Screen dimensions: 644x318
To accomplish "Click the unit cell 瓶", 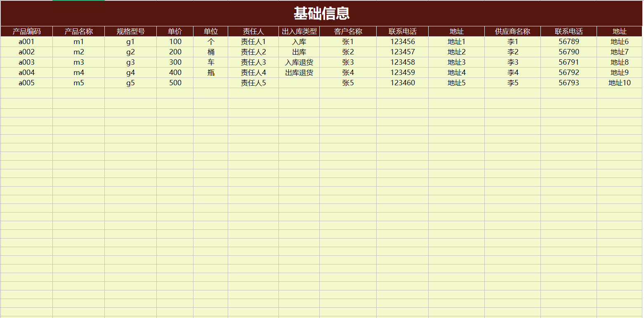I will [211, 72].
